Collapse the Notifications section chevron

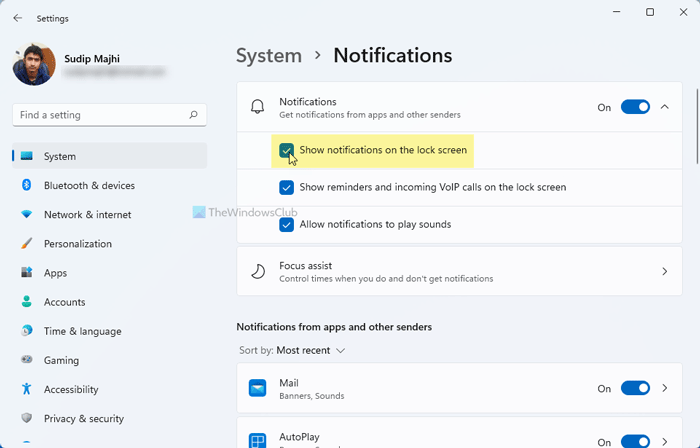(x=665, y=107)
